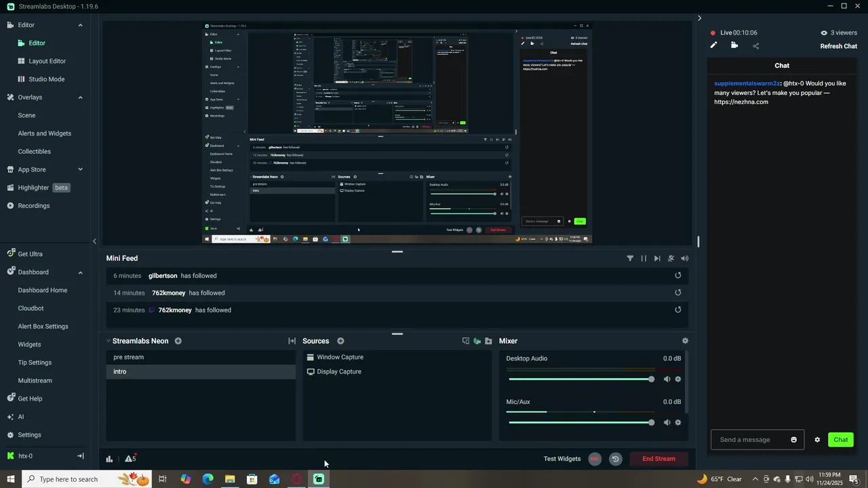Add a new source with the plus icon
The height and width of the screenshot is (488, 868).
coord(340,341)
